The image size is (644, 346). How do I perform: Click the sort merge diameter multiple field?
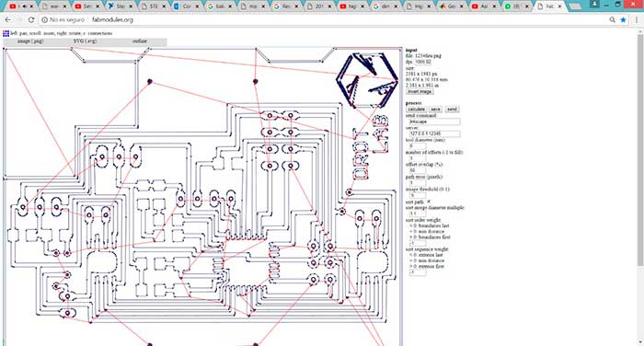[417, 213]
